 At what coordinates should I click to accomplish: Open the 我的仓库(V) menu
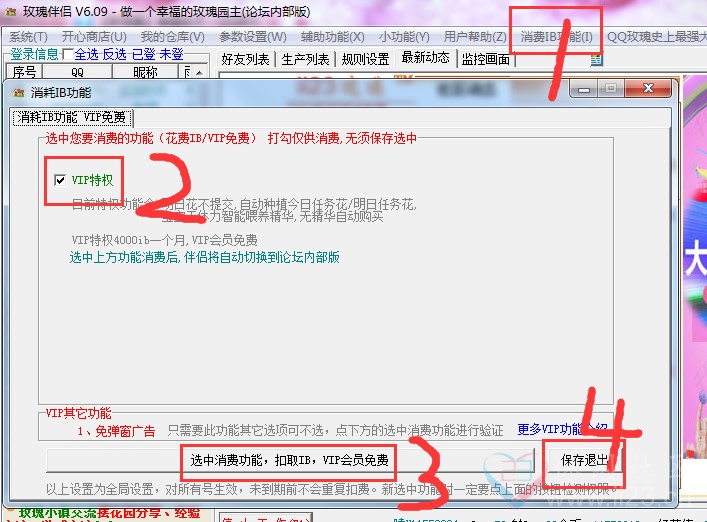coord(172,37)
